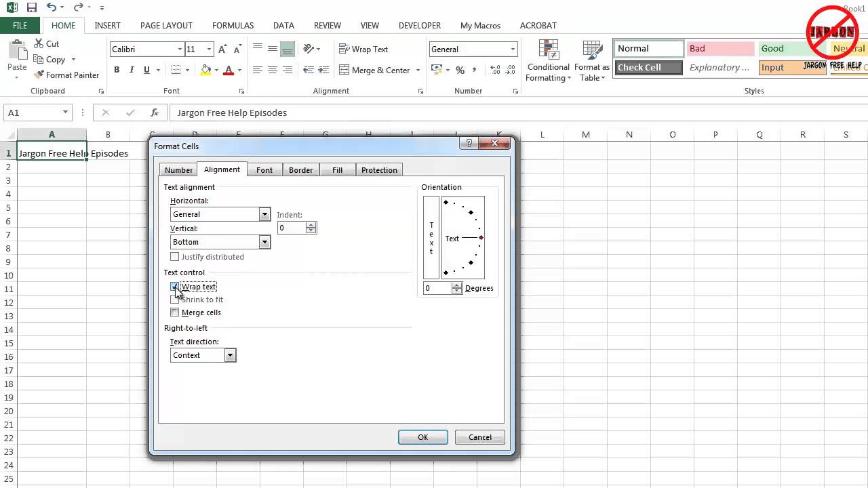Click the Italic button in Font group
This screenshot has height=488, width=868.
[132, 70]
